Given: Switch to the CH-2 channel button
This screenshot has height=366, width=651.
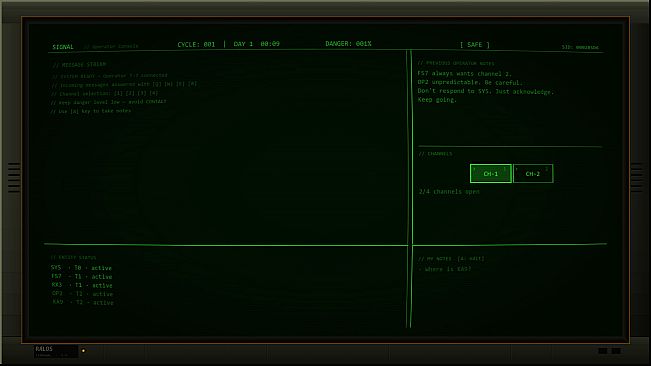Looking at the screenshot, I should click(x=533, y=173).
